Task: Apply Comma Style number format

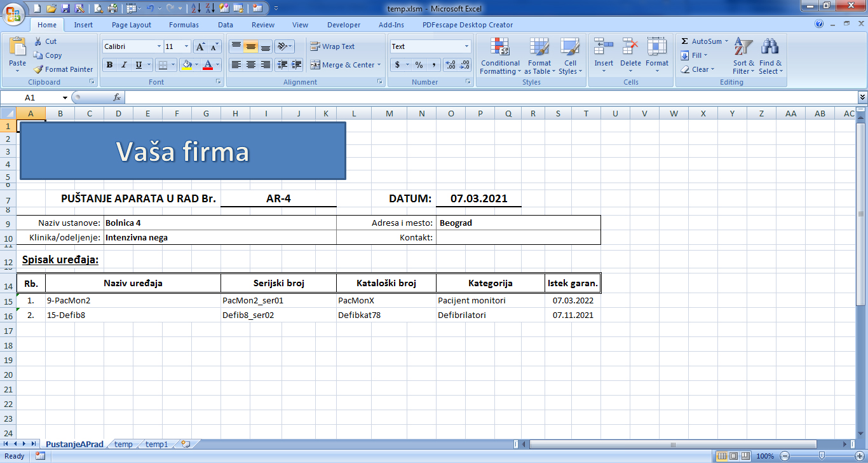Action: coord(433,65)
